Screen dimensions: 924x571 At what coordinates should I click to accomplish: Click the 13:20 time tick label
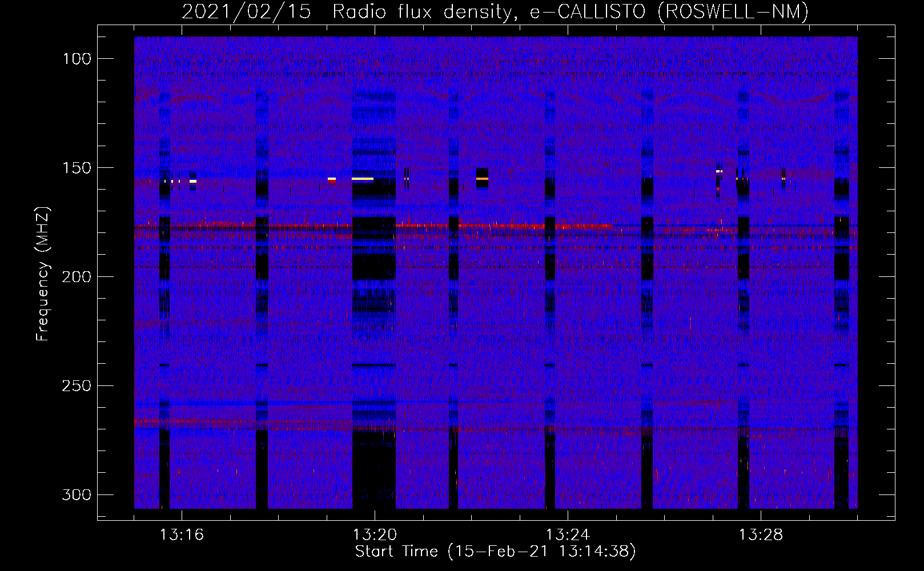click(x=375, y=535)
